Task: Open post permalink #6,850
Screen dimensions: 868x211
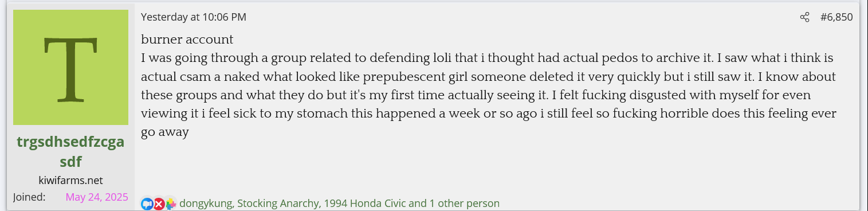Action: click(836, 17)
